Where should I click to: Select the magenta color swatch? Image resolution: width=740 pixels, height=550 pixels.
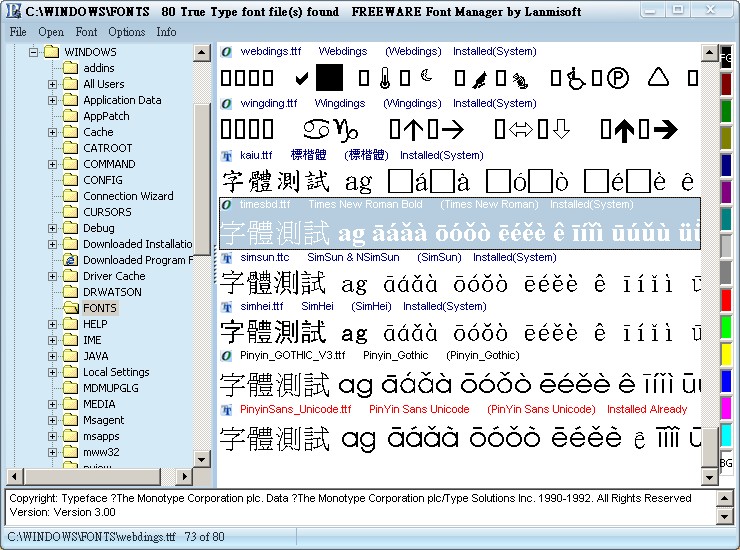[x=726, y=408]
